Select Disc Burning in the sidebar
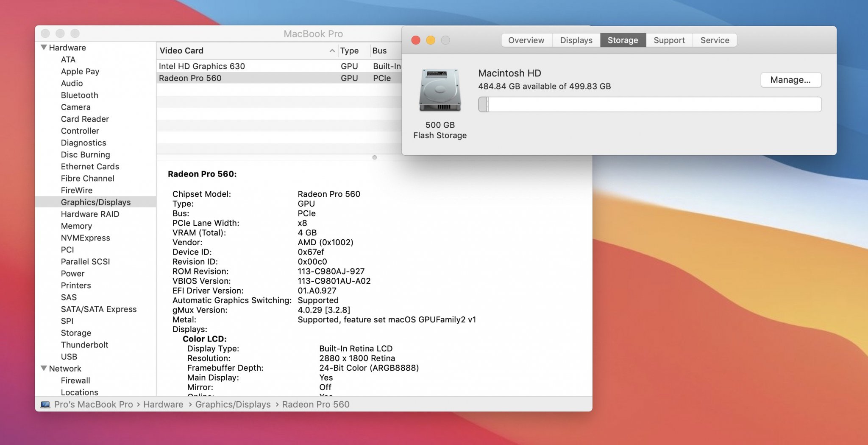The width and height of the screenshot is (868, 445). point(85,154)
